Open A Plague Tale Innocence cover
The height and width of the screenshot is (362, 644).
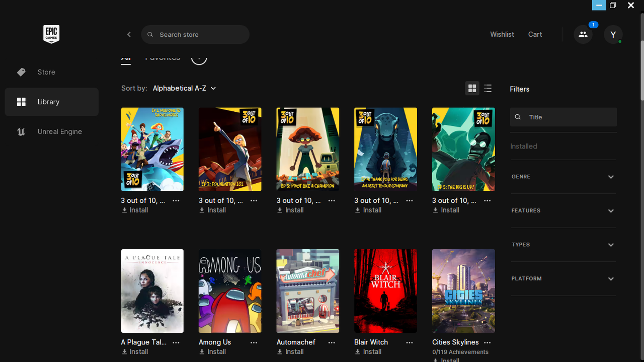tap(152, 291)
